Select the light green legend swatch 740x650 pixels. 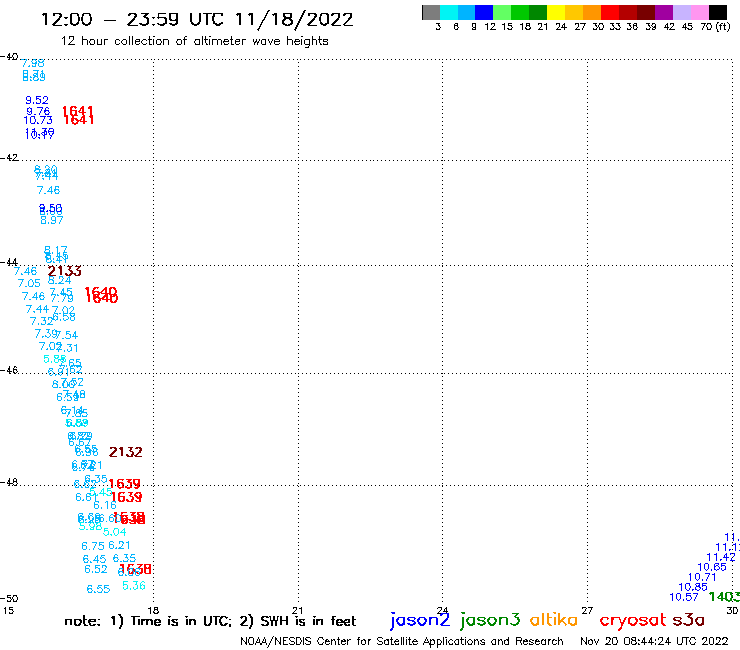pyautogui.click(x=502, y=13)
